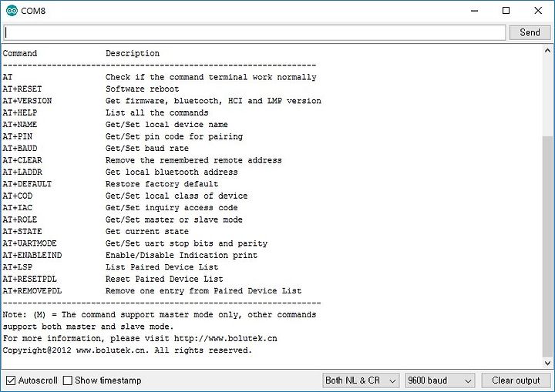Click the AT+HELP command text

click(x=20, y=112)
